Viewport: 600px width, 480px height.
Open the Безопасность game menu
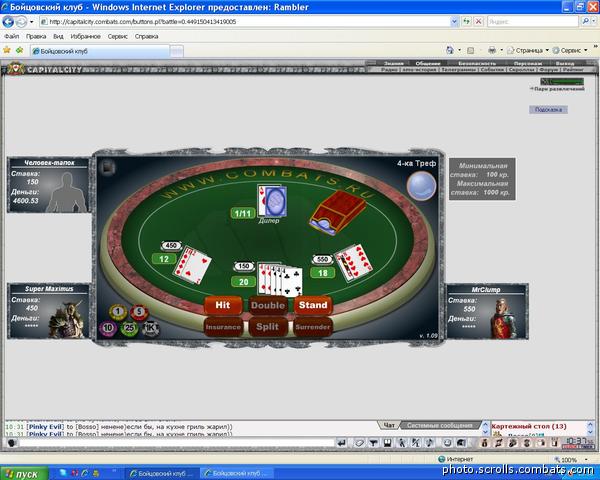pyautogui.click(x=477, y=63)
